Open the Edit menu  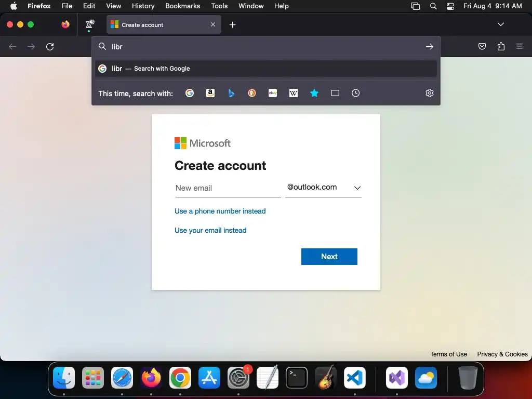pos(89,6)
